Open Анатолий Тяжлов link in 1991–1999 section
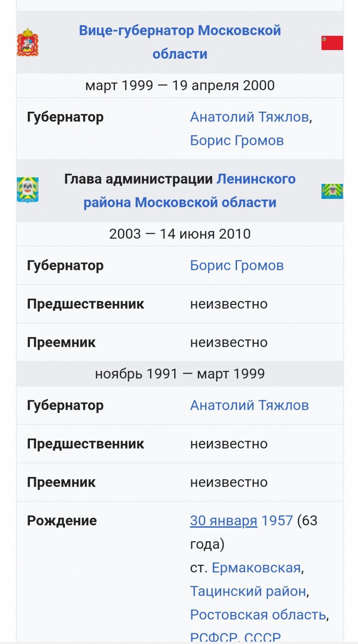The image size is (358, 644). click(x=249, y=406)
